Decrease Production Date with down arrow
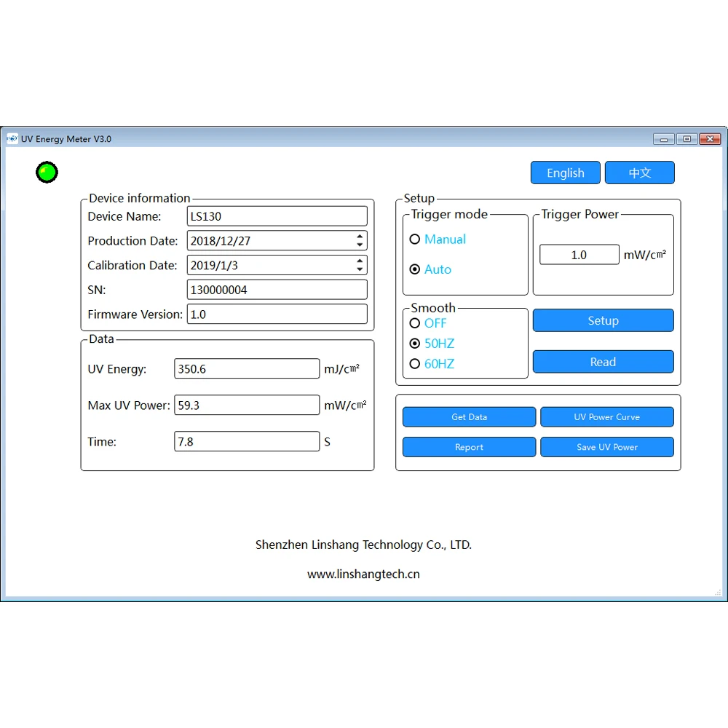 [360, 245]
